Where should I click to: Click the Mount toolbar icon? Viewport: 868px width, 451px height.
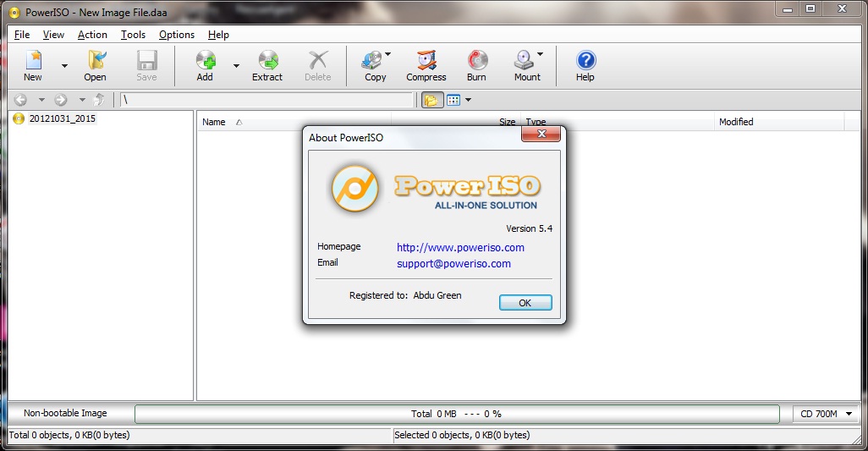pos(524,60)
